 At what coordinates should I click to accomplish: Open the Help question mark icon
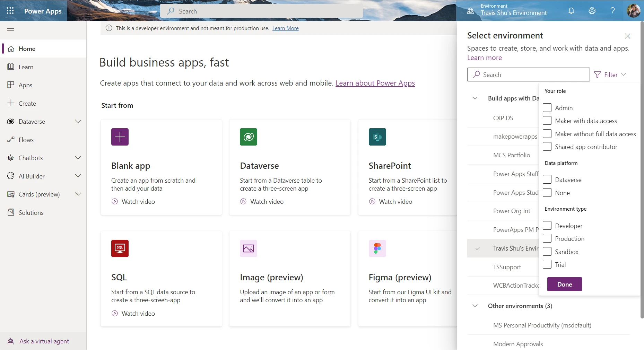coord(612,11)
